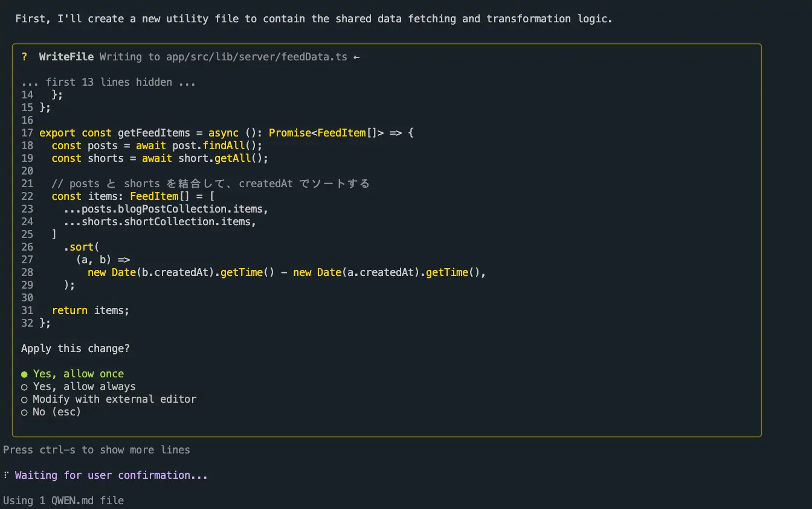The width and height of the screenshot is (812, 509).
Task: Choose 'Yes, allow always' option
Action: 79,386
